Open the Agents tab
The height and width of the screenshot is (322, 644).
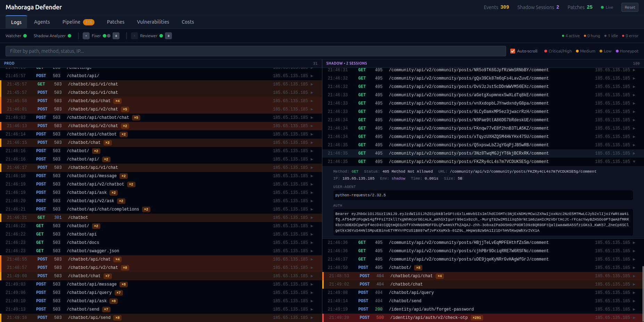(42, 22)
